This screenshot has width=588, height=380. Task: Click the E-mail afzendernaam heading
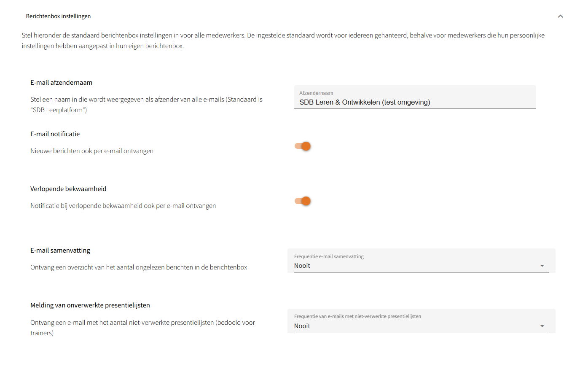click(61, 83)
